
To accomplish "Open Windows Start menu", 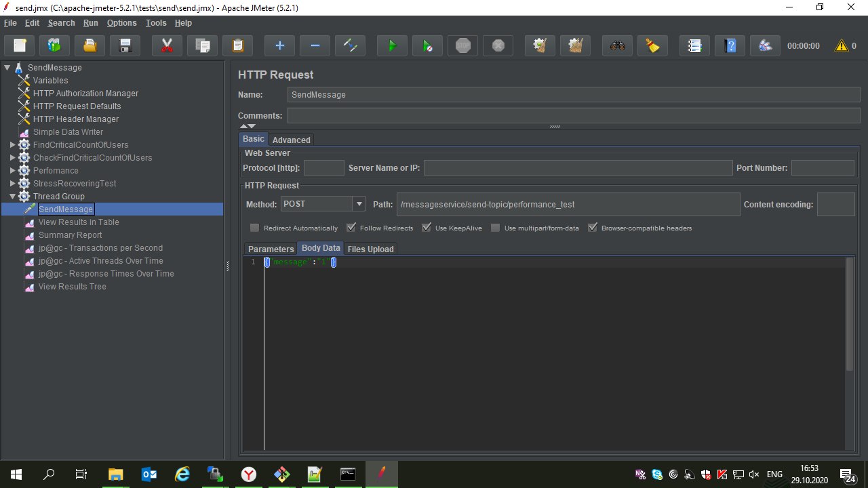I will click(16, 474).
